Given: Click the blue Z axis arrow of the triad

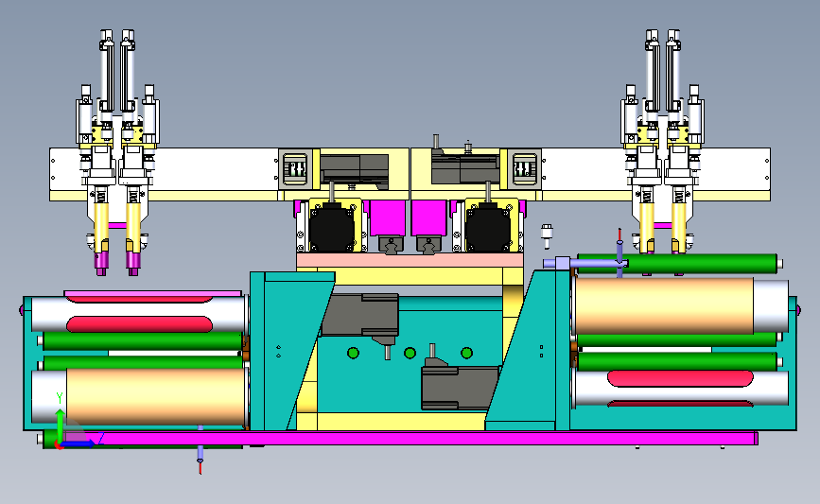Looking at the screenshot, I should [79, 443].
